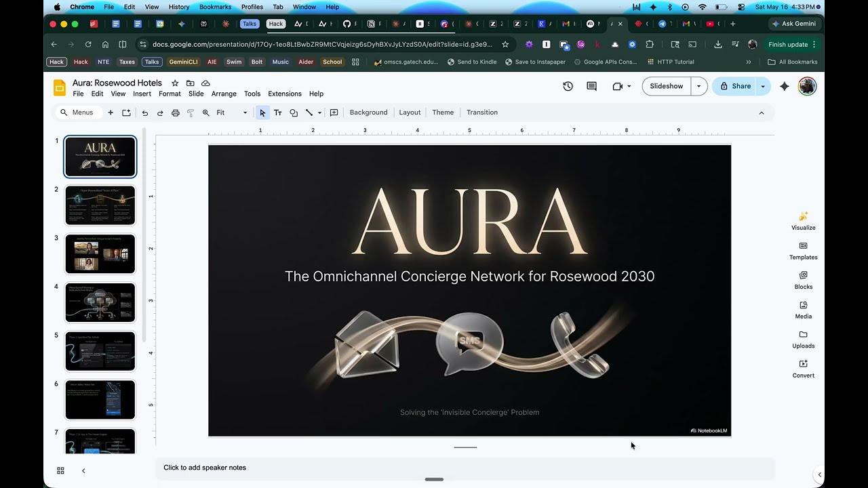Open the File menu in Slides
868x488 pixels.
78,94
